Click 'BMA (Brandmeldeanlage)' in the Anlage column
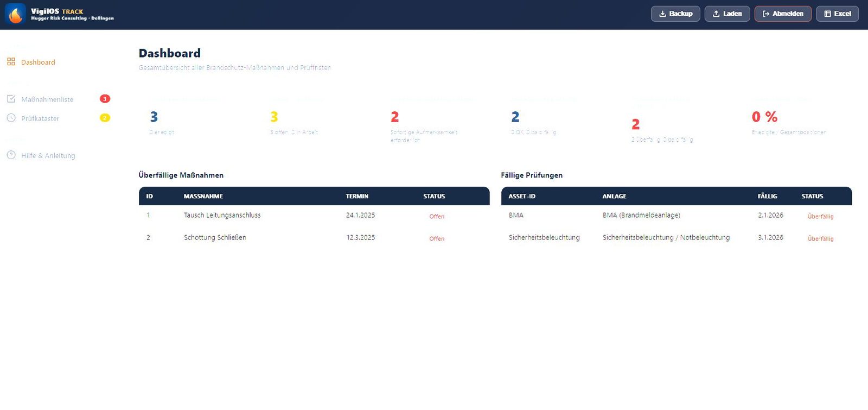The height and width of the screenshot is (410, 868). click(x=641, y=215)
